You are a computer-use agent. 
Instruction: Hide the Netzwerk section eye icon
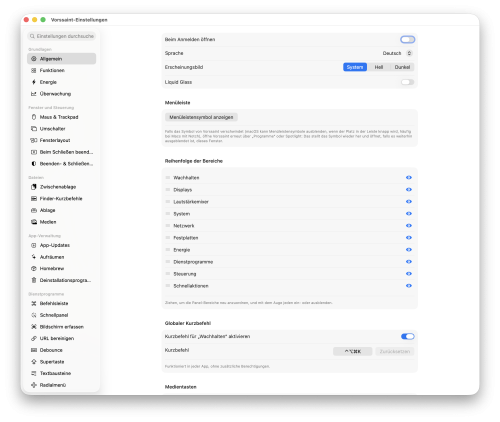click(409, 226)
